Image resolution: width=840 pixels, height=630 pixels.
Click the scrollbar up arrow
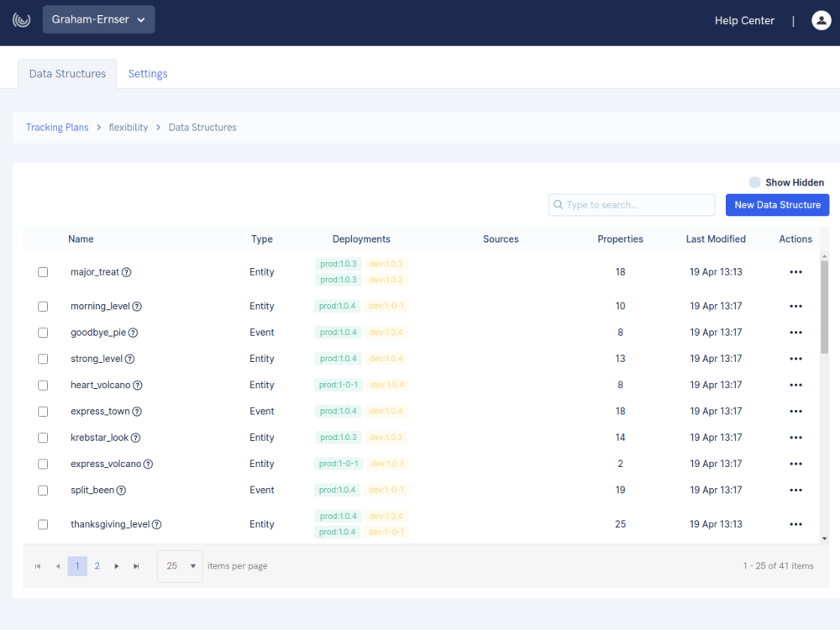tap(825, 256)
